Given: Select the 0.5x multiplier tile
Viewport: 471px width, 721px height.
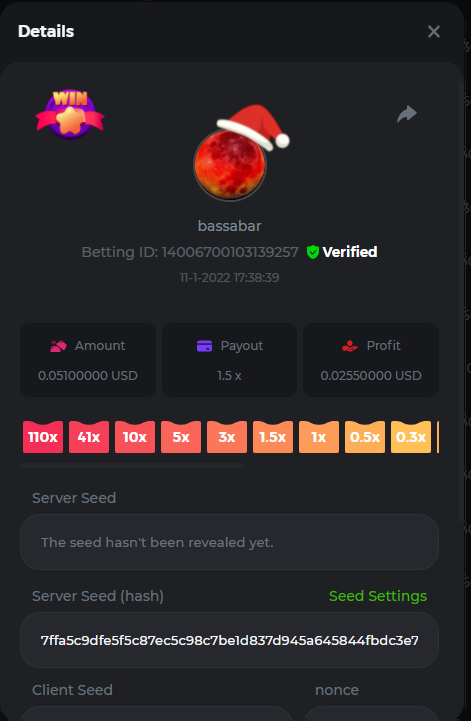Looking at the screenshot, I should [365, 437].
